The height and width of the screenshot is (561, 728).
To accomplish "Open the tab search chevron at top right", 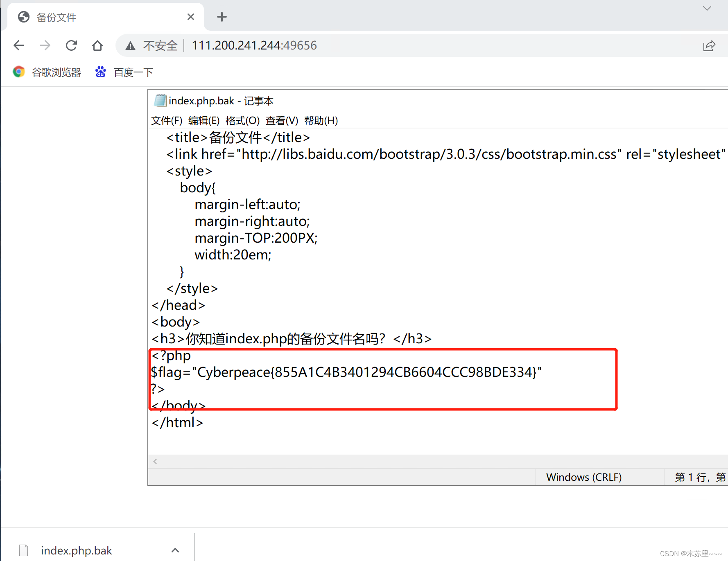I will (707, 8).
